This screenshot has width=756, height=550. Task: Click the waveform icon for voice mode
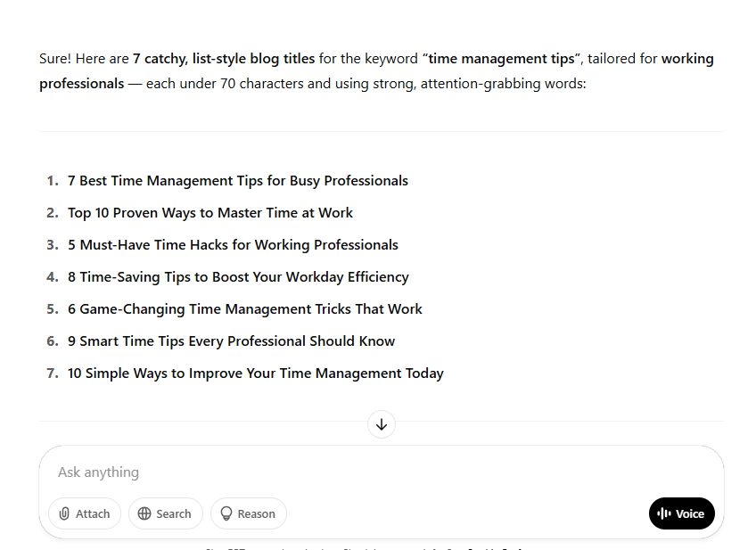click(663, 513)
